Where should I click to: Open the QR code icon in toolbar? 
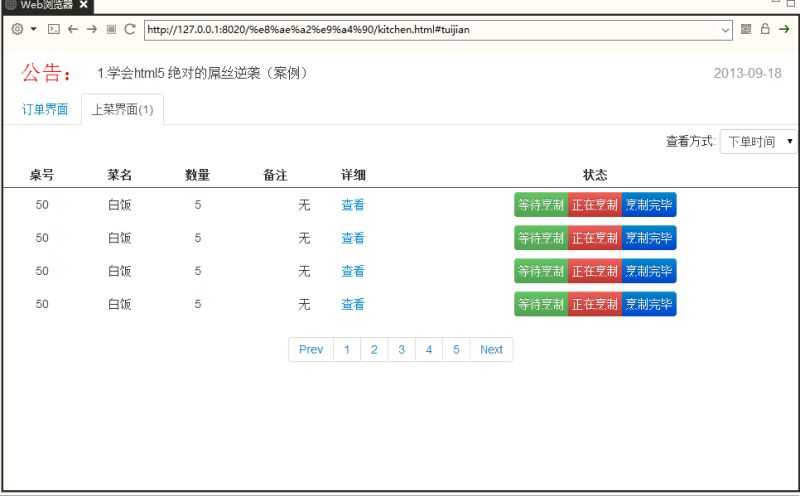coord(746,29)
